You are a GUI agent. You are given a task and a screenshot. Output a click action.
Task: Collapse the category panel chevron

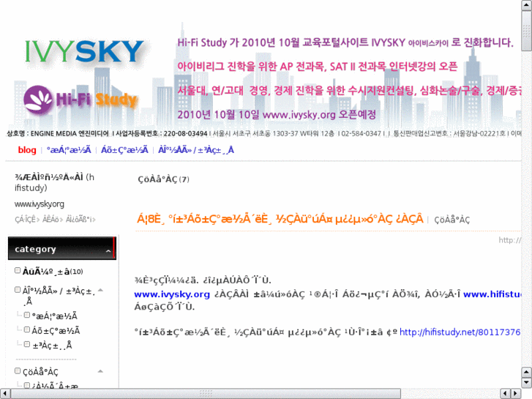point(108,251)
